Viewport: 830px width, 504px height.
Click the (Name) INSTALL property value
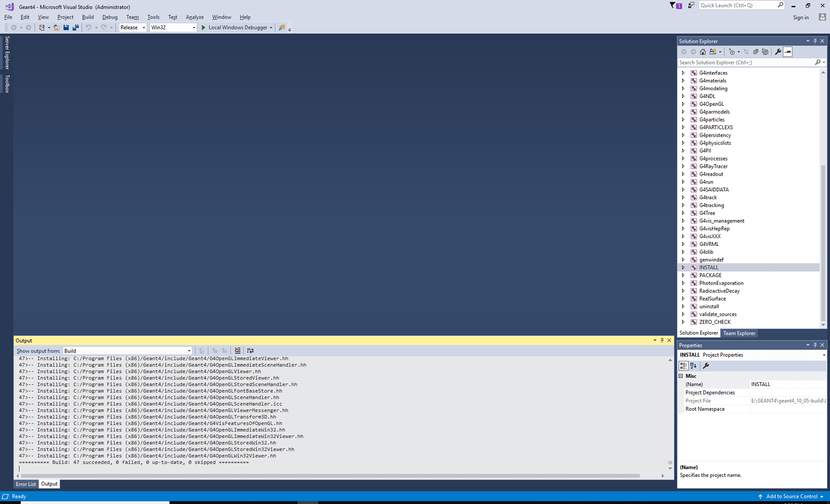click(x=788, y=384)
